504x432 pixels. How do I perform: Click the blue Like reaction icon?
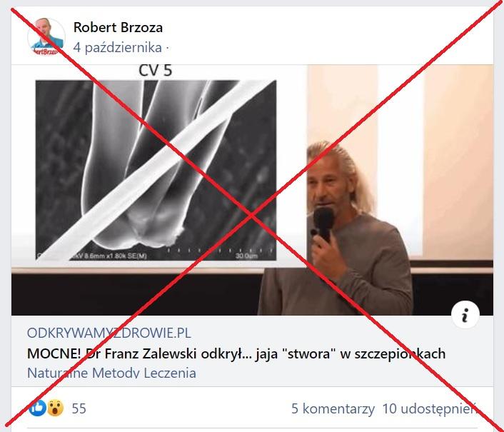click(38, 408)
